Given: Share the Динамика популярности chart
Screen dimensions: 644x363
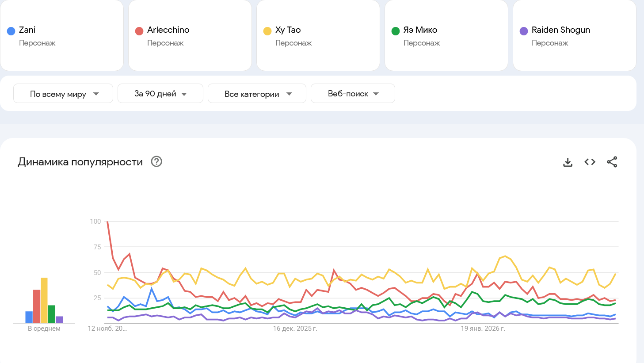Looking at the screenshot, I should click(x=612, y=162).
